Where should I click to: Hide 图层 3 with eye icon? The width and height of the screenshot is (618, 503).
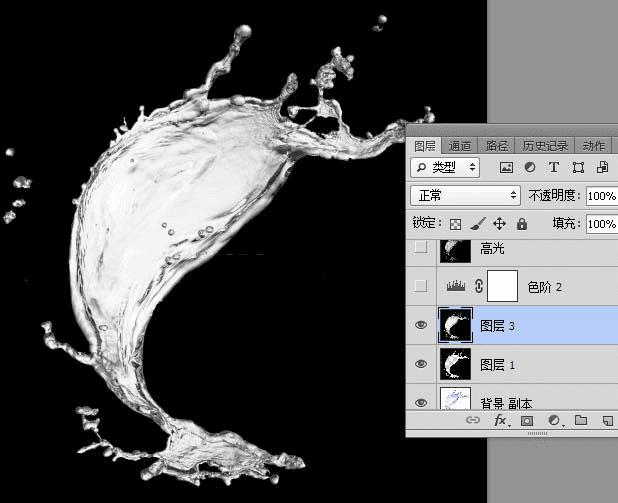point(421,325)
